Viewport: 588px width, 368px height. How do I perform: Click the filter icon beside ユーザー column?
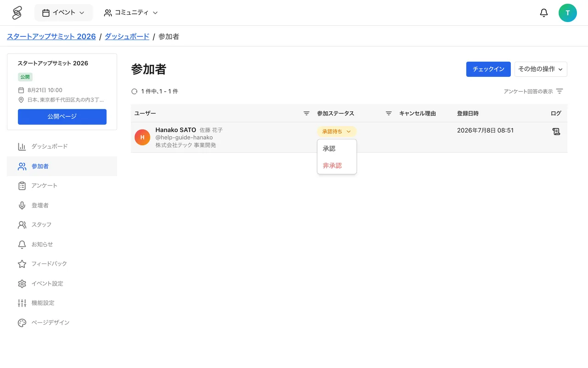[306, 113]
